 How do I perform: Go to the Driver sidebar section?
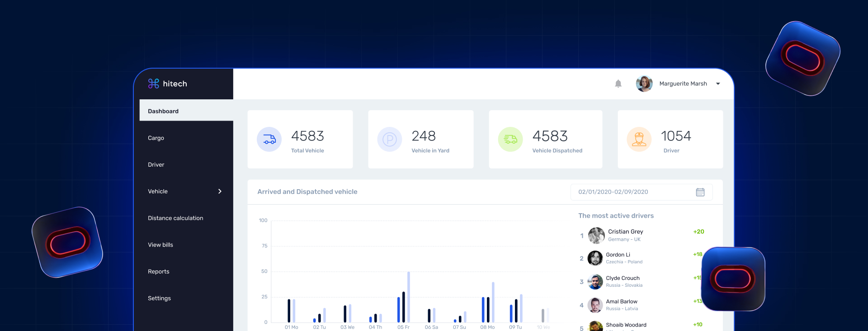156,165
